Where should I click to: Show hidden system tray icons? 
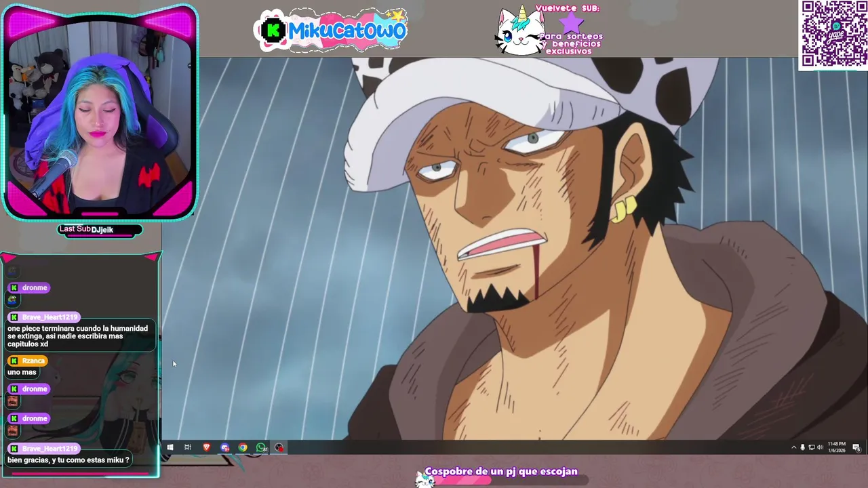pyautogui.click(x=793, y=447)
